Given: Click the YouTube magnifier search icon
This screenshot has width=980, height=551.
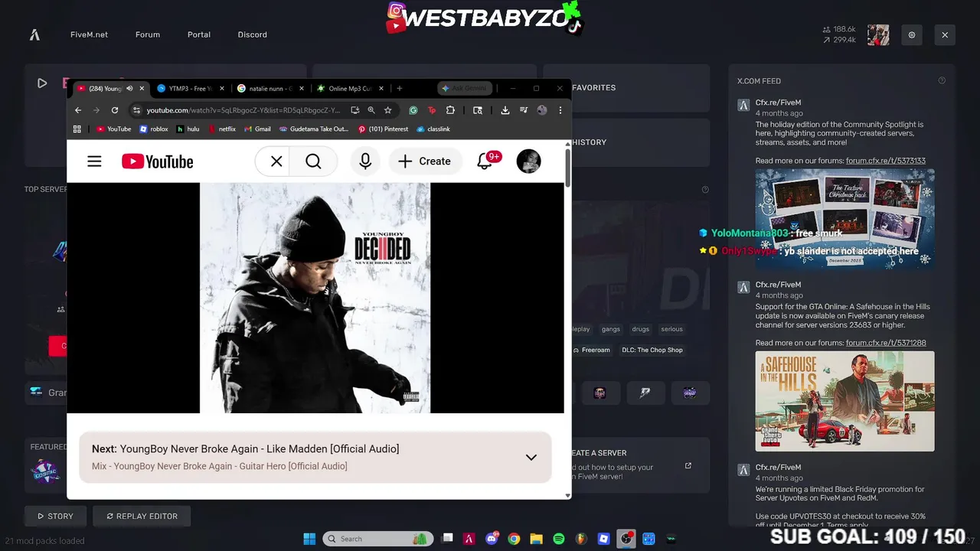Looking at the screenshot, I should [313, 161].
